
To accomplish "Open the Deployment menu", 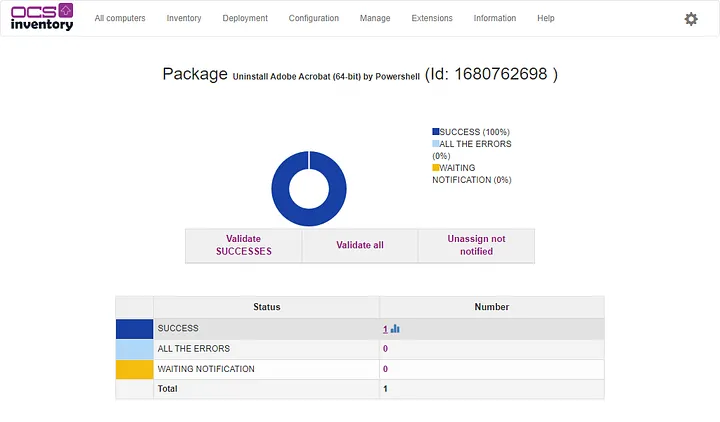I will click(x=245, y=18).
